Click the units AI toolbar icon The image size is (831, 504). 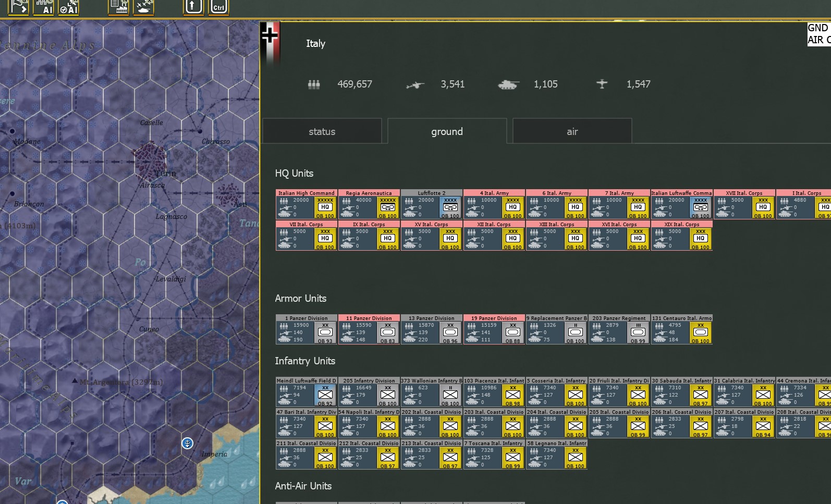43,7
